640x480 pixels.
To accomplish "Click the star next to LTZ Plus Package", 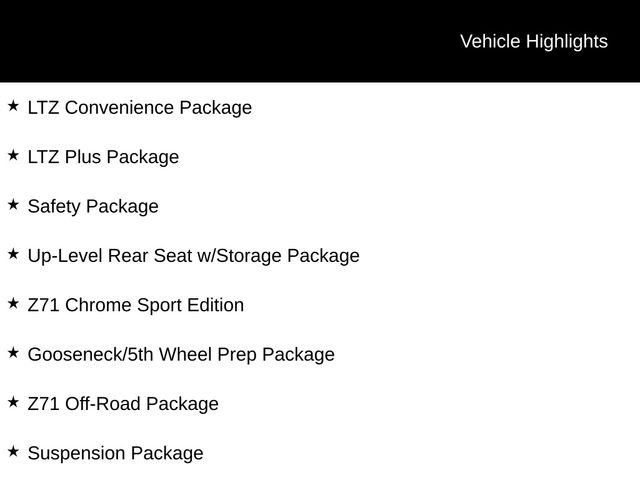I will tap(13, 155).
